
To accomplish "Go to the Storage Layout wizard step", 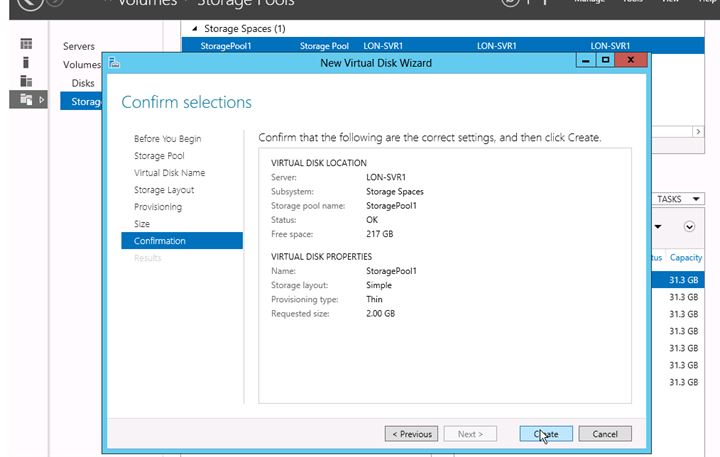I will pos(164,190).
